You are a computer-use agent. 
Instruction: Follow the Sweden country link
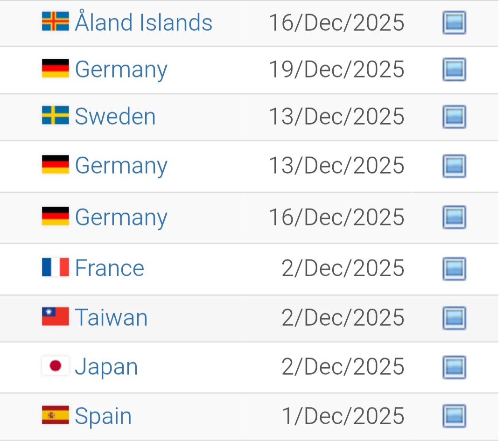tap(115, 116)
